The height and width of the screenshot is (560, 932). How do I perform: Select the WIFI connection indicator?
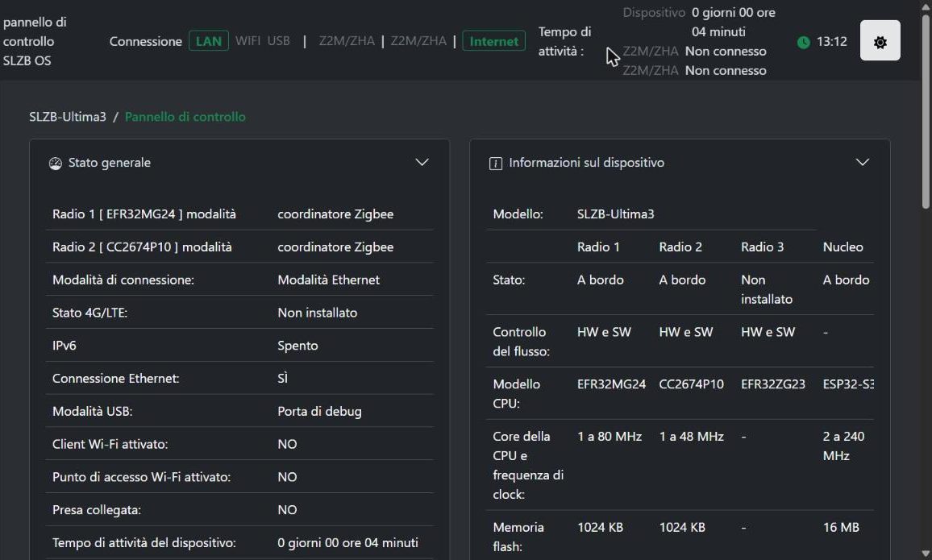click(248, 41)
